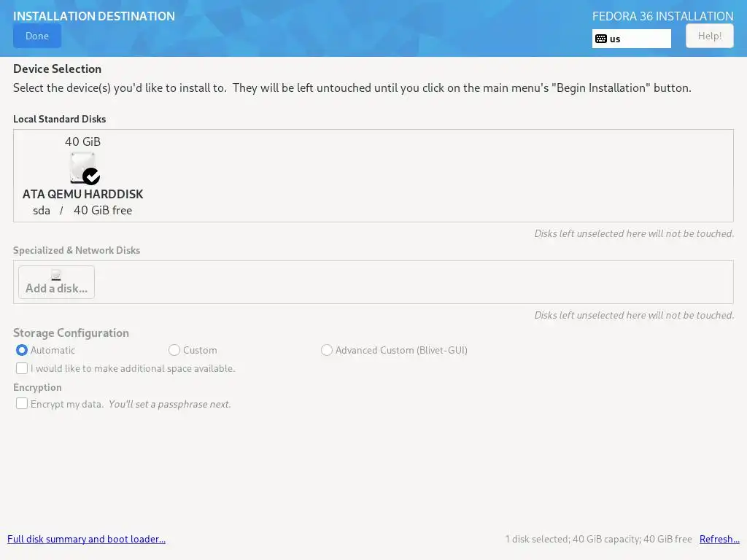Click the 1 disk selected status text

598,539
